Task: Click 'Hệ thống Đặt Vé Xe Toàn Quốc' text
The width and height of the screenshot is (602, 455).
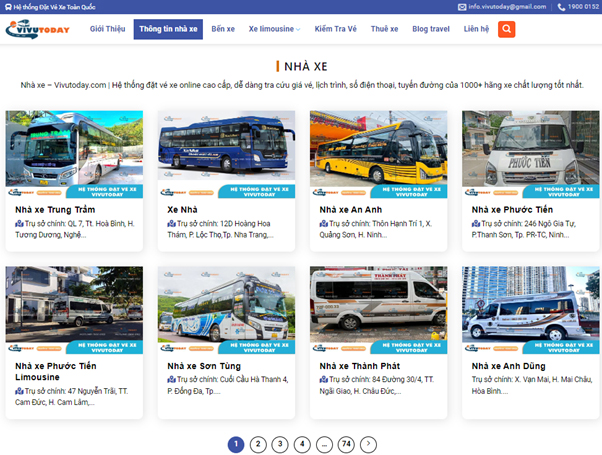Action: click(x=55, y=7)
